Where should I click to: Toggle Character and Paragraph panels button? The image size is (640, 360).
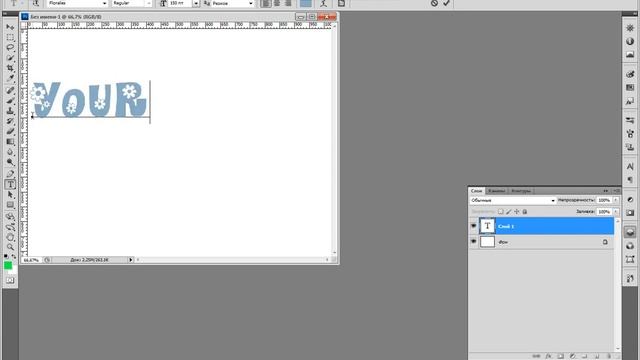click(x=341, y=3)
